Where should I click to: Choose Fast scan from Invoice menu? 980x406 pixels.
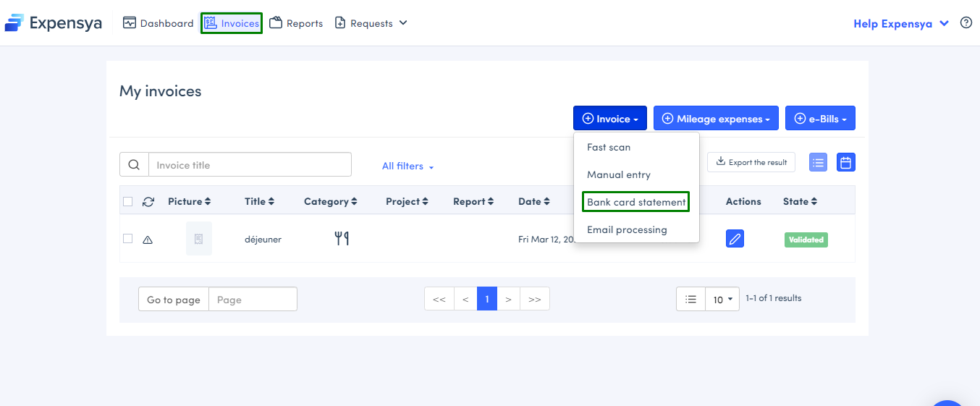coord(609,147)
